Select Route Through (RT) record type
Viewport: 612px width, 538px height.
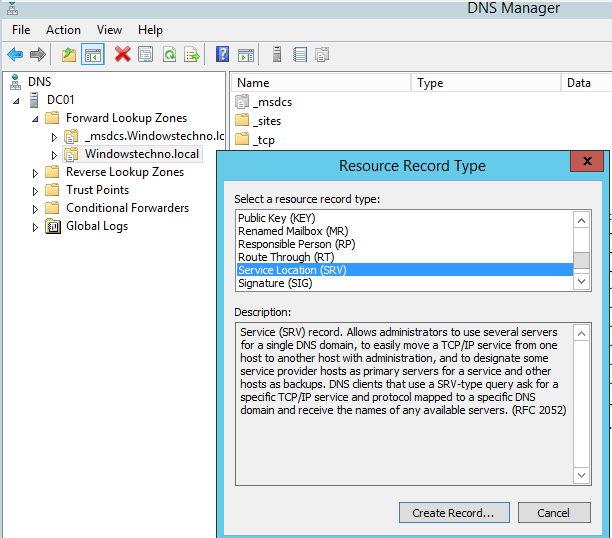405,257
